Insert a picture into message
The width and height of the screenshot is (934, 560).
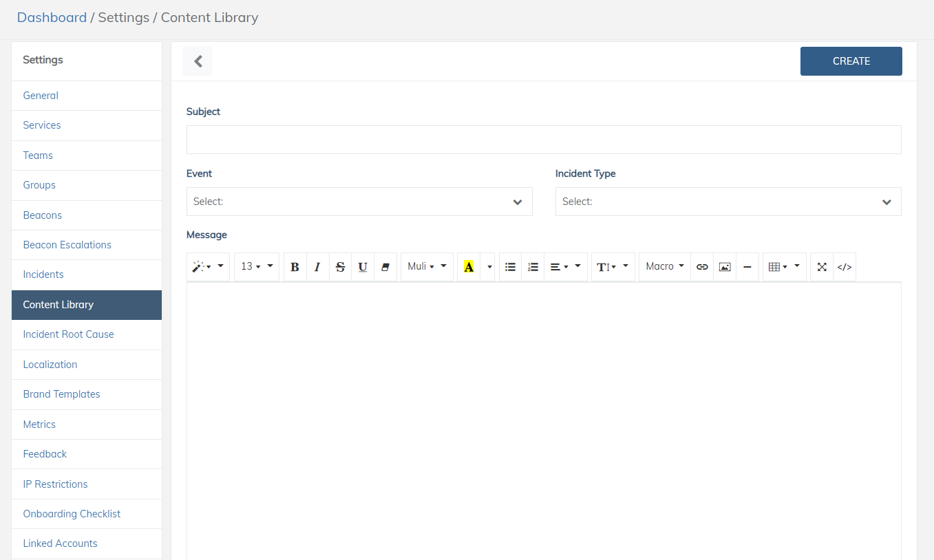(725, 267)
